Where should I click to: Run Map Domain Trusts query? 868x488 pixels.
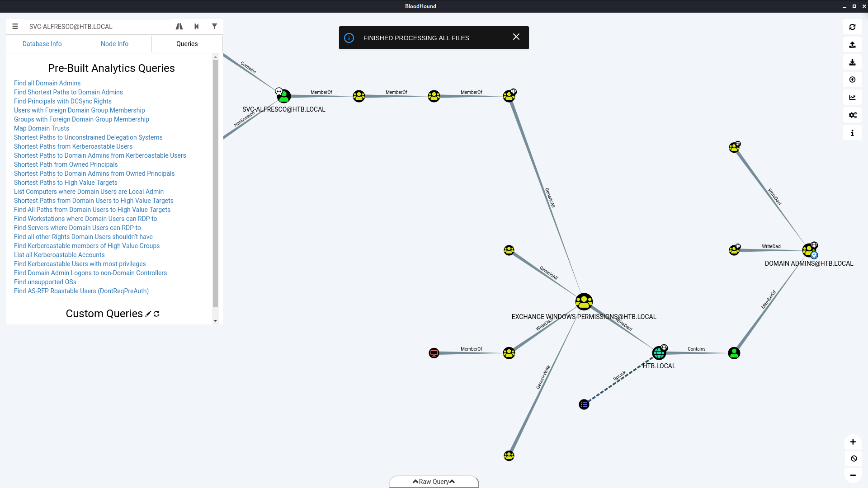pyautogui.click(x=42, y=128)
